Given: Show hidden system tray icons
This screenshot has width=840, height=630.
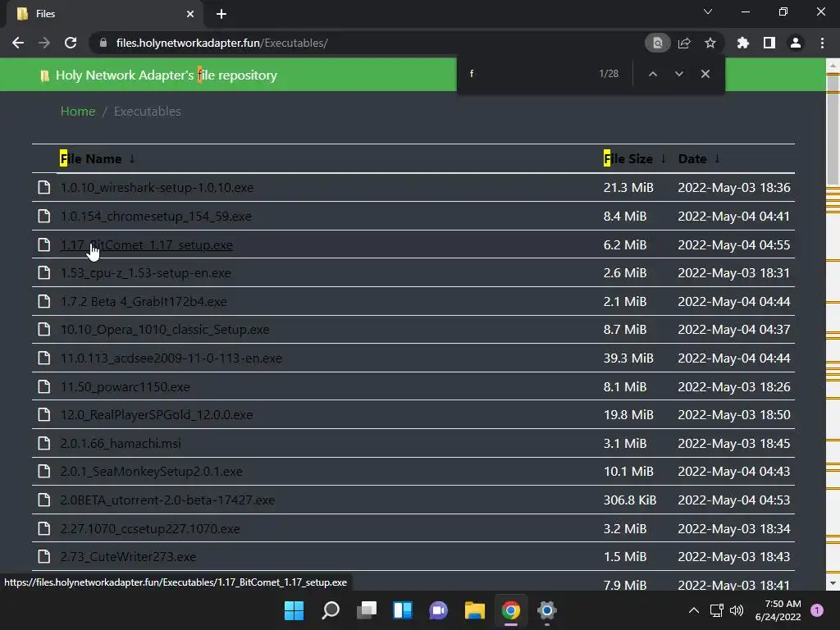Looking at the screenshot, I should tap(693, 610).
